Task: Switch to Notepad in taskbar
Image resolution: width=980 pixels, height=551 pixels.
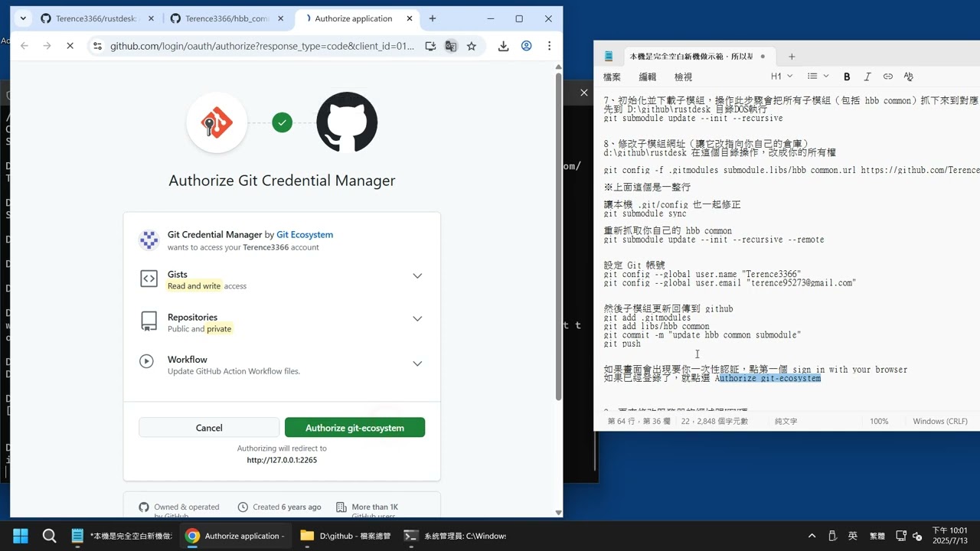Action: pyautogui.click(x=121, y=536)
